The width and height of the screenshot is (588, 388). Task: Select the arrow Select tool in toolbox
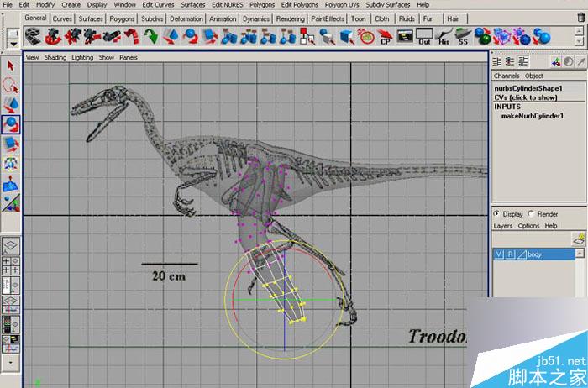point(10,66)
